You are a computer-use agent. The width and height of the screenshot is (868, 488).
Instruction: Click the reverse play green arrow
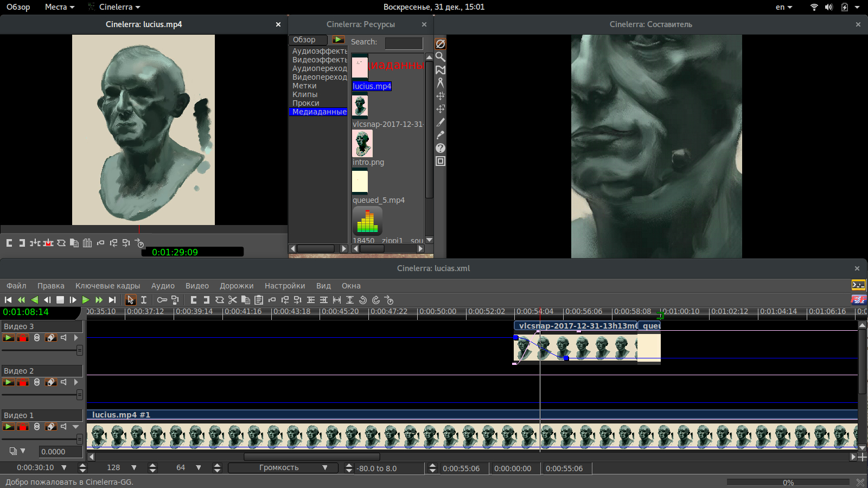coord(34,300)
